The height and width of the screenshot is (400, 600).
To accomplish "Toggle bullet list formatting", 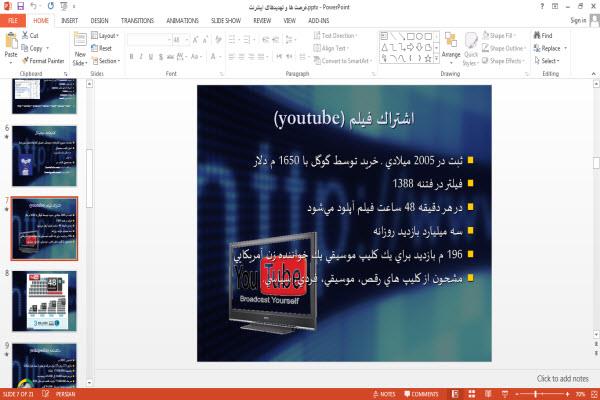I will 232,40.
